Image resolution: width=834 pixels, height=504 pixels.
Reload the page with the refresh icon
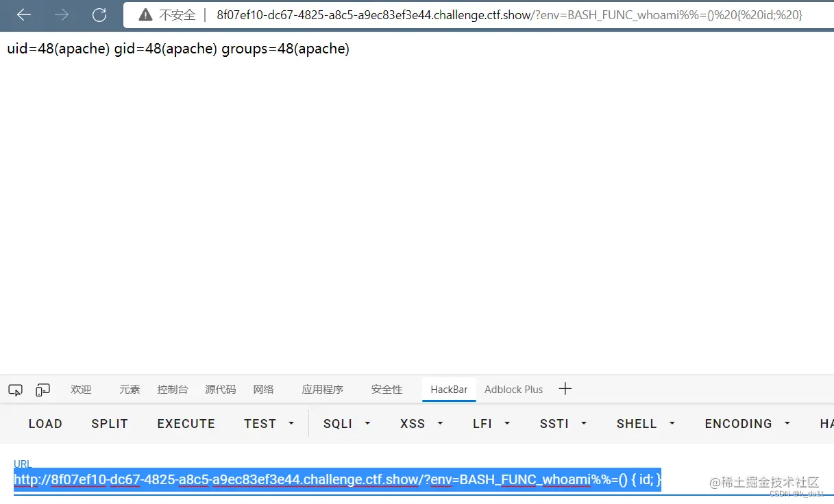[x=99, y=14]
